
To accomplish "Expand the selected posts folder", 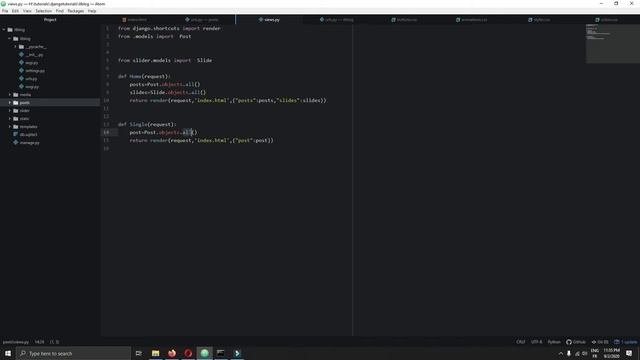I will click(10, 103).
